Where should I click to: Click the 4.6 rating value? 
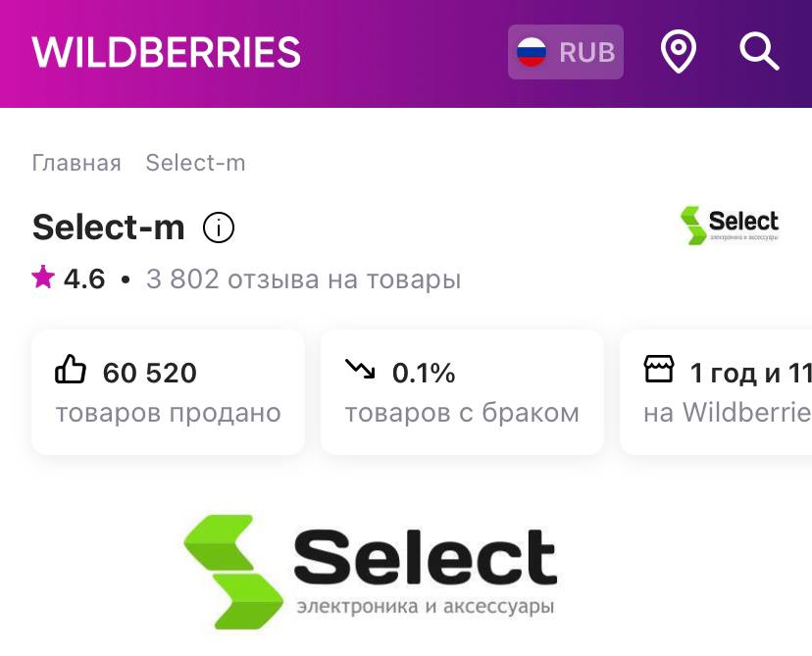click(84, 279)
